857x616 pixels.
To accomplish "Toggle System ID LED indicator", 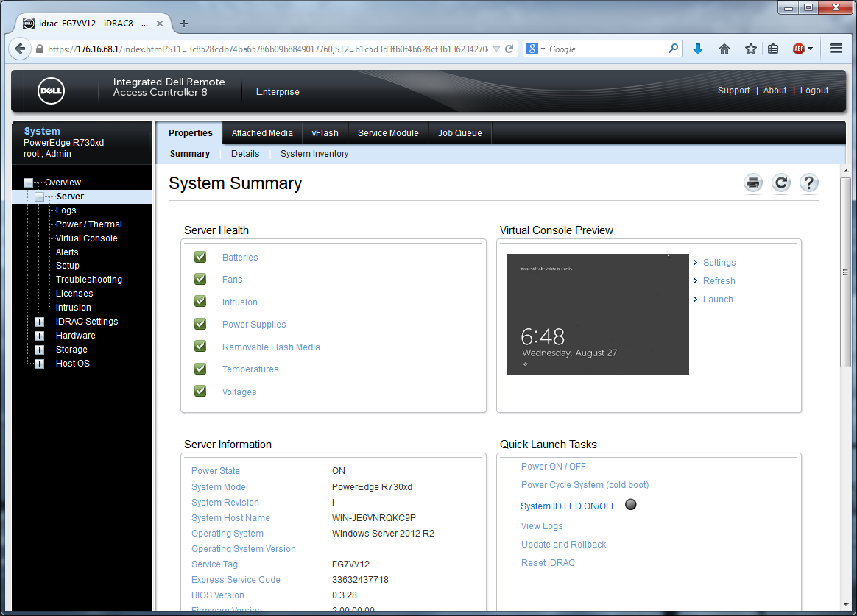I will 630,505.
